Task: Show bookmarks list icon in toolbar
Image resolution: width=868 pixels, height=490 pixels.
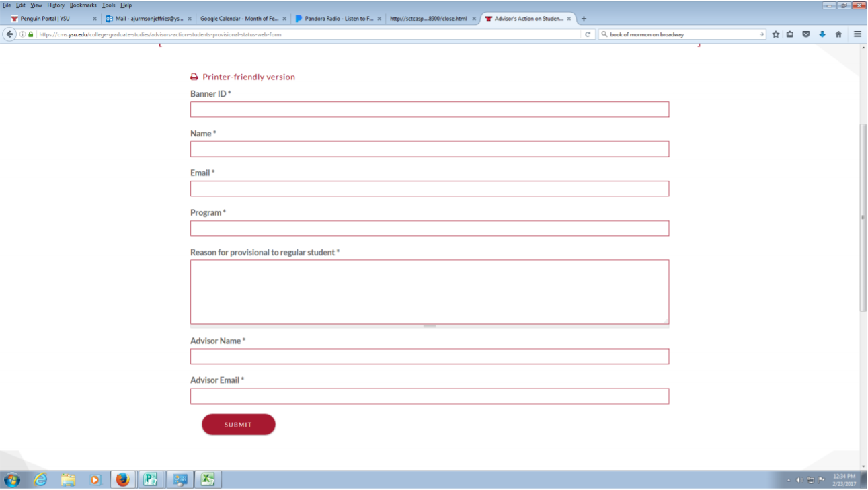Action: click(790, 34)
